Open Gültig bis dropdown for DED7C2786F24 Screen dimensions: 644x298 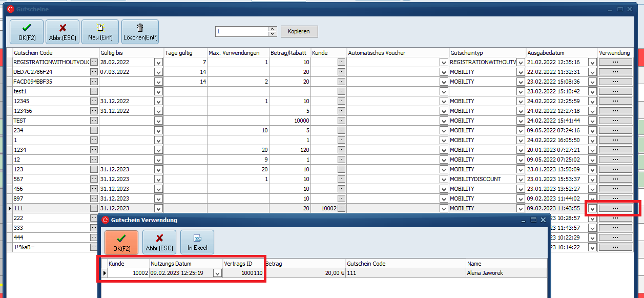(158, 72)
